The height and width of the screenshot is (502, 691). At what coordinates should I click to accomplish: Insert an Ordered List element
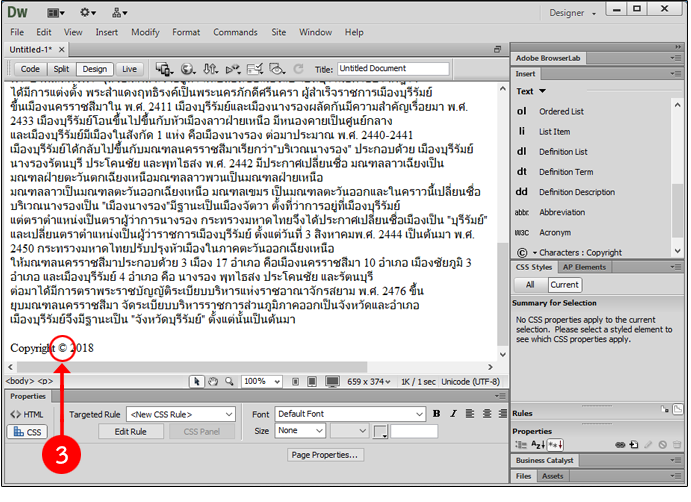561,112
